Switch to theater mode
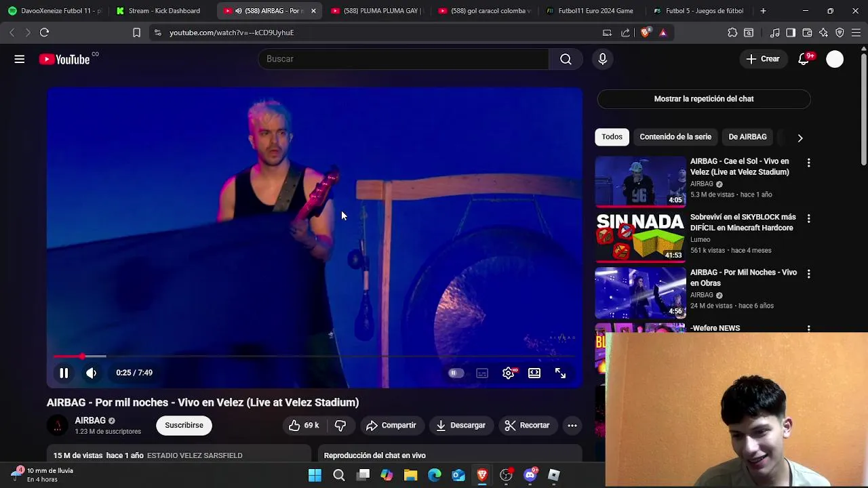 click(534, 373)
